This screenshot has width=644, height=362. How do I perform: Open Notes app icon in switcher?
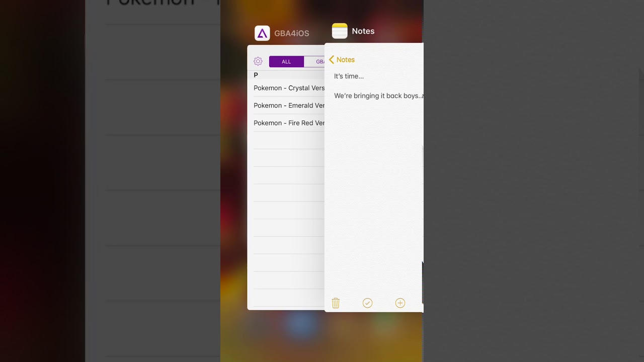click(340, 31)
